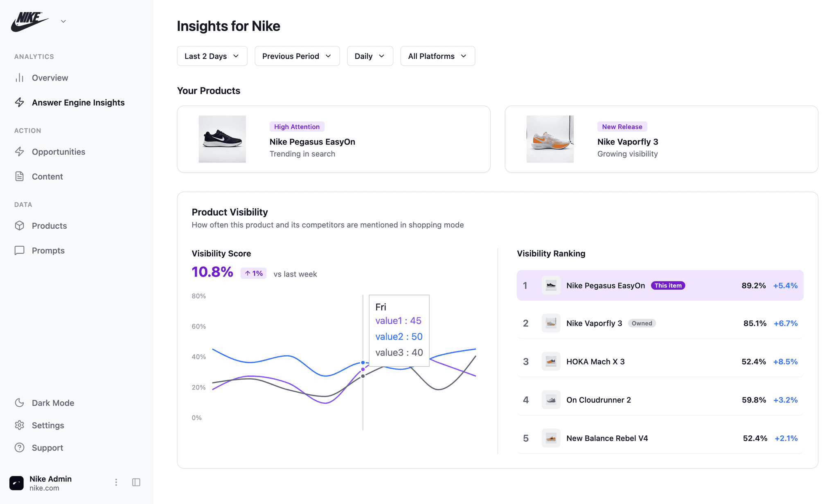Collapse sidebar using the panel toggle icon
The image size is (838, 504).
pos(136,482)
